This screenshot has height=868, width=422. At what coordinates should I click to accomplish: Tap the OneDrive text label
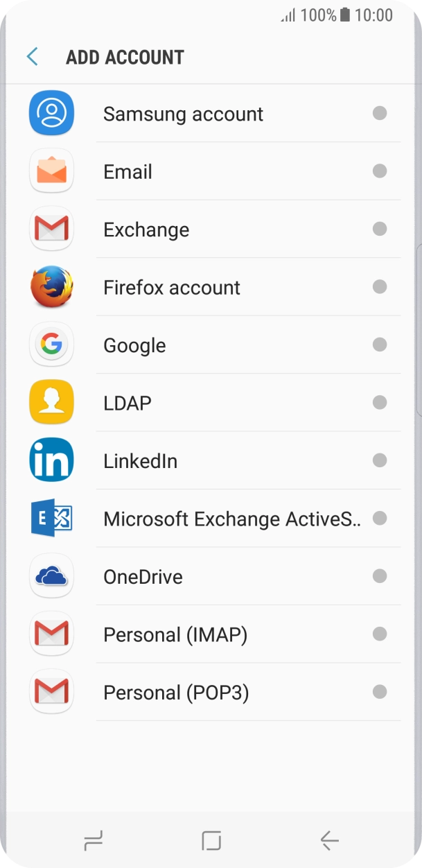(143, 577)
